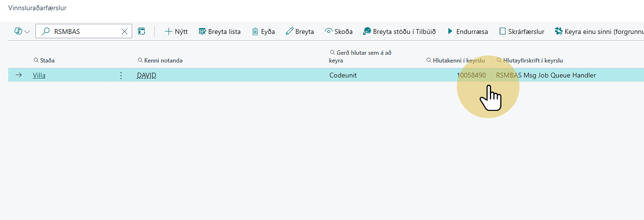Viewport: 644px width, 220px height.
Task: Click the Kenni notanda column header
Action: [160, 61]
